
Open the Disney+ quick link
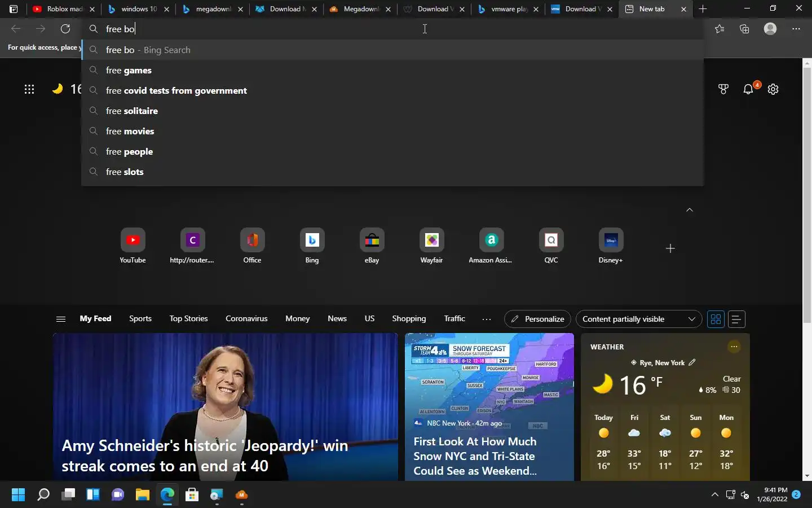[611, 246]
